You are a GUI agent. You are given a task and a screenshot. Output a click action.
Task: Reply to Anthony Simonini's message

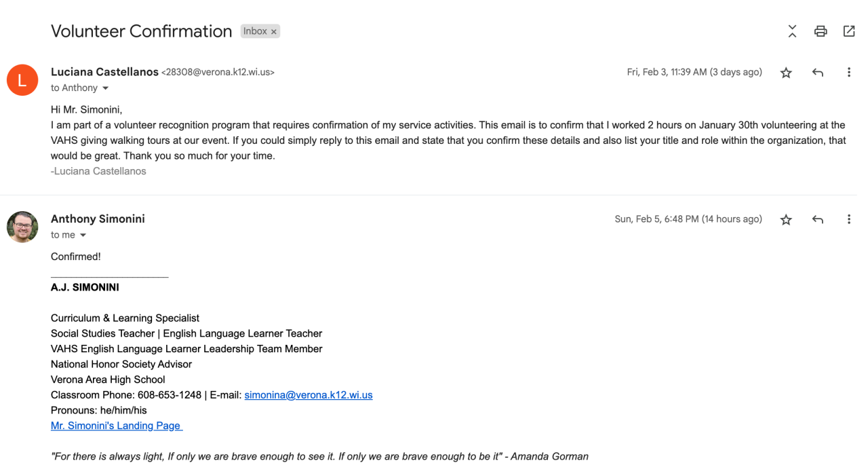point(818,220)
